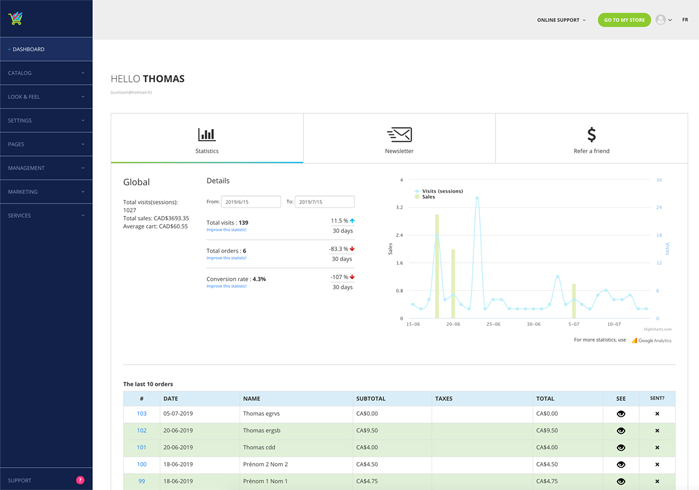Click the red down arrow beside -107 %
The image size is (699, 490).
[352, 277]
